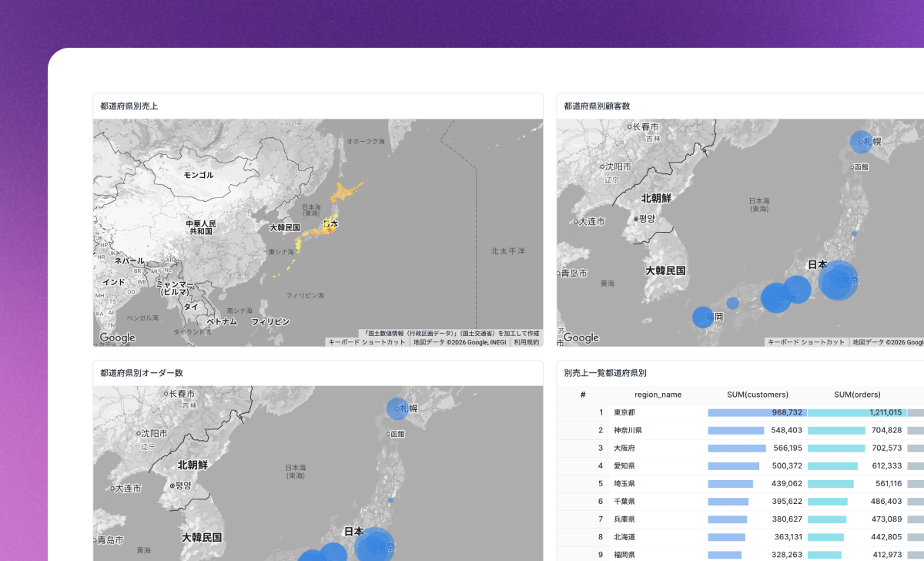Click customers value 968,732
Image resolution: width=924 pixels, height=561 pixels.
[x=787, y=412]
